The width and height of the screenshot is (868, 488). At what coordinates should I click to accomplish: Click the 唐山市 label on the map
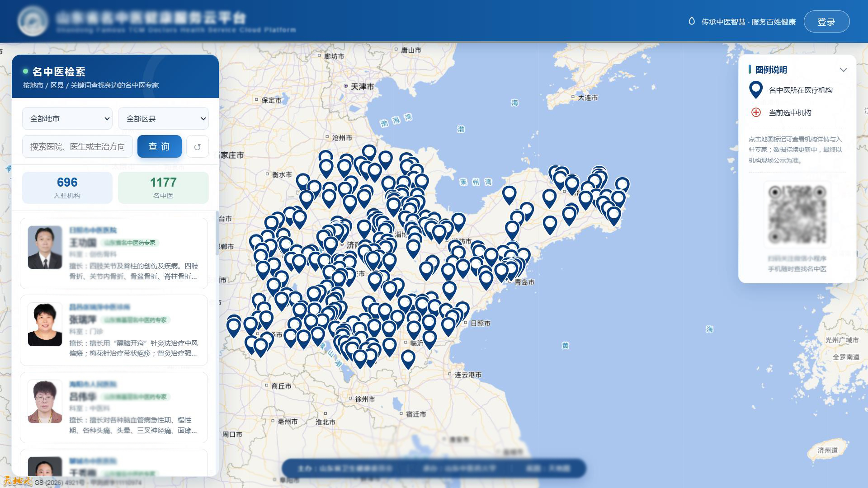(411, 50)
